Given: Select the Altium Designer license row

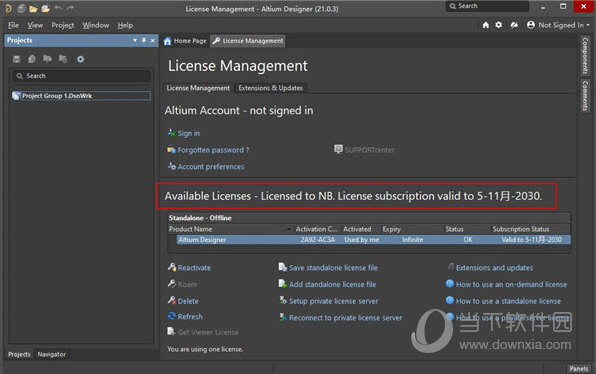Looking at the screenshot, I should 374,239.
